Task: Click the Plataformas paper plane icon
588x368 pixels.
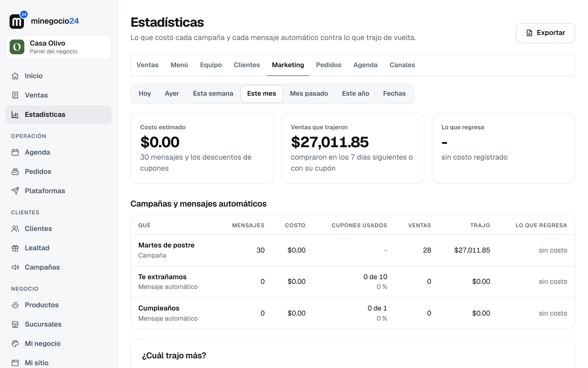Action: [15, 191]
